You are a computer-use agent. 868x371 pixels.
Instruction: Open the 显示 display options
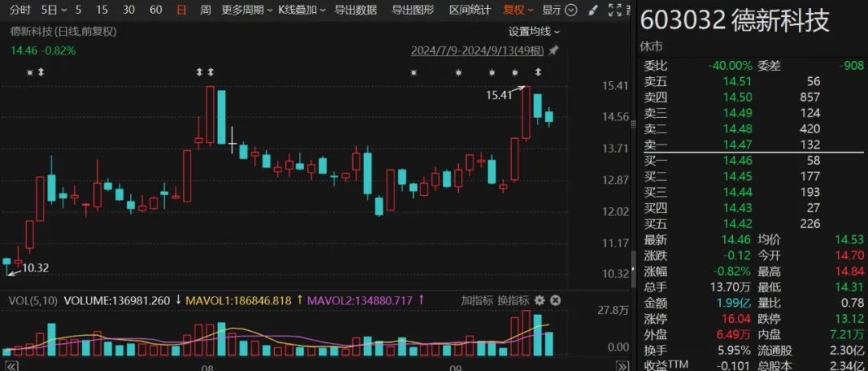coord(551,10)
